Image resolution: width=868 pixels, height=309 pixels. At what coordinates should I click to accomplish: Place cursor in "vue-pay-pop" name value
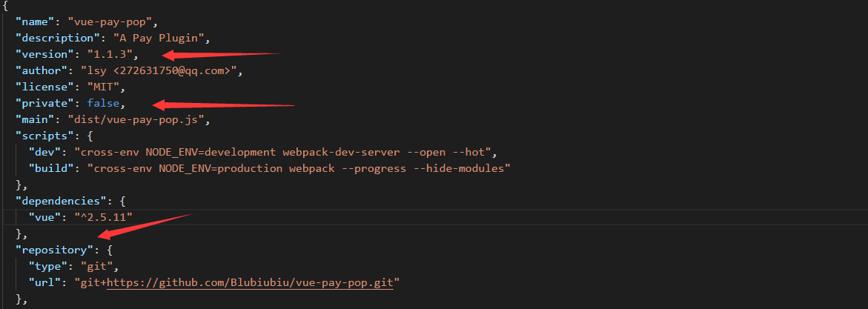pyautogui.click(x=113, y=22)
